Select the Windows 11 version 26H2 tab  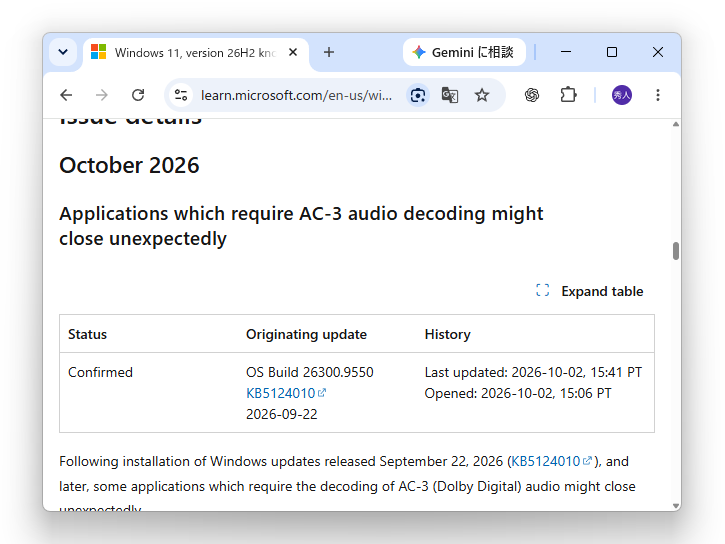tap(194, 53)
